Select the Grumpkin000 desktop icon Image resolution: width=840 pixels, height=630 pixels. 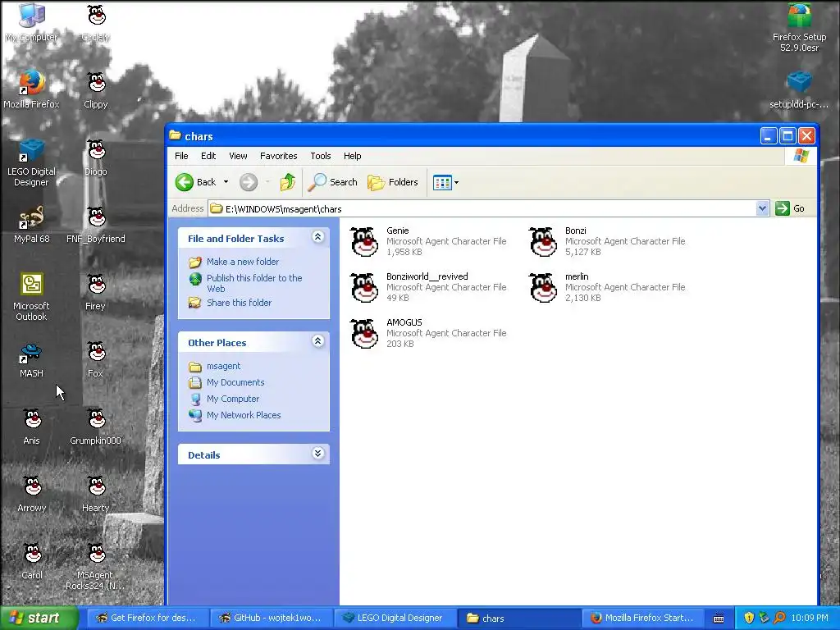tap(96, 427)
